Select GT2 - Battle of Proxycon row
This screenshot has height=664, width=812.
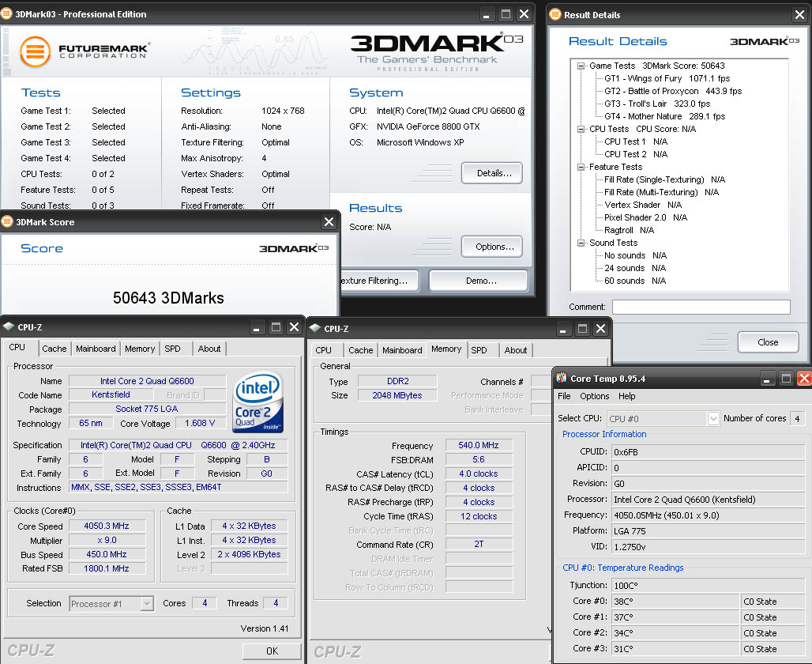[673, 91]
